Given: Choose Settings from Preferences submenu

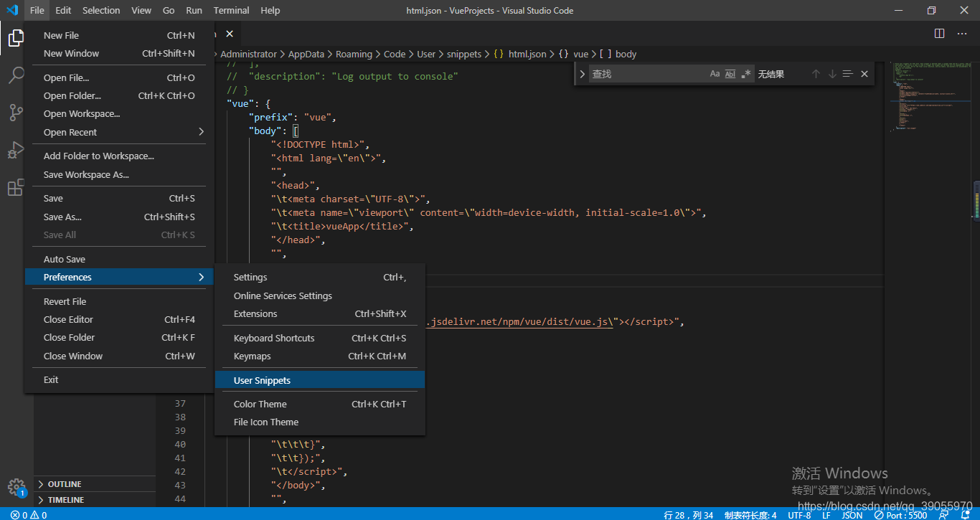Looking at the screenshot, I should click(320, 277).
